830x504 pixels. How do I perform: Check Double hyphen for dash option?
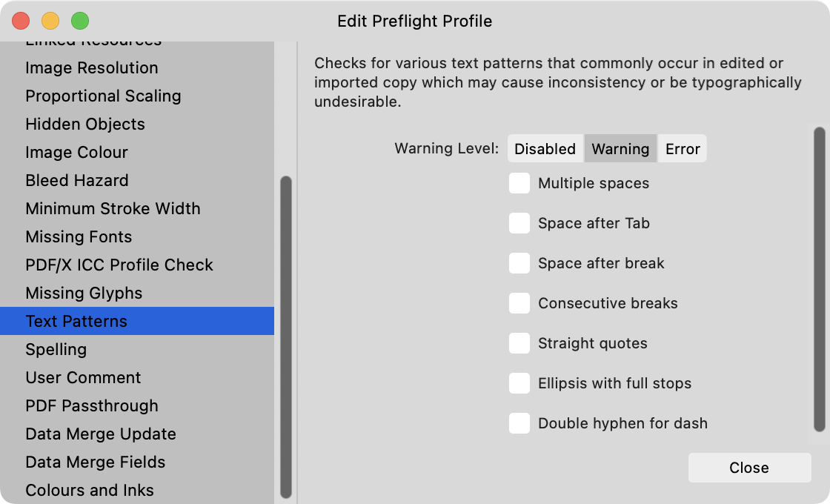pyautogui.click(x=519, y=423)
